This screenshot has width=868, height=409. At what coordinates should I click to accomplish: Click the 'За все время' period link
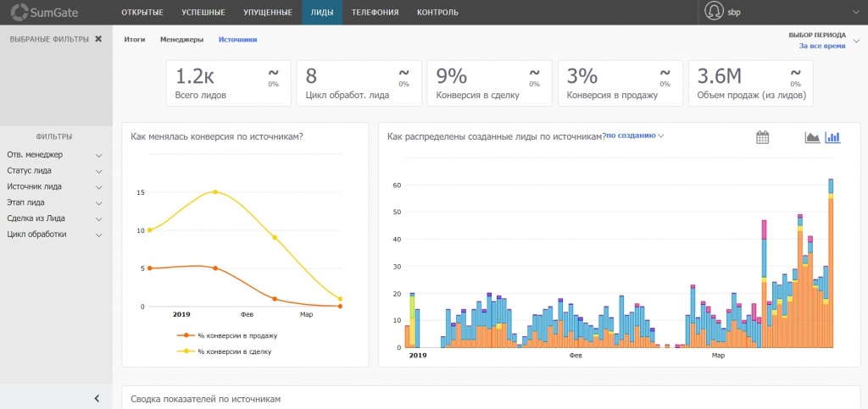(822, 46)
